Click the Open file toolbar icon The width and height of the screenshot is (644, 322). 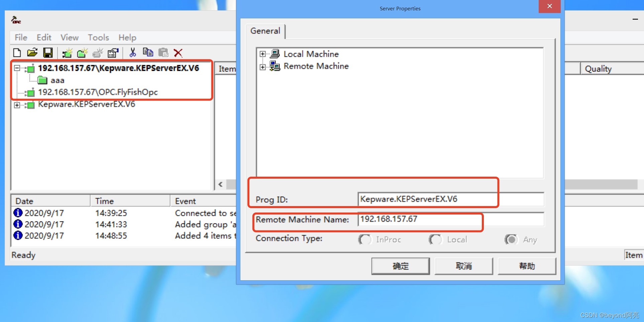[x=32, y=52]
